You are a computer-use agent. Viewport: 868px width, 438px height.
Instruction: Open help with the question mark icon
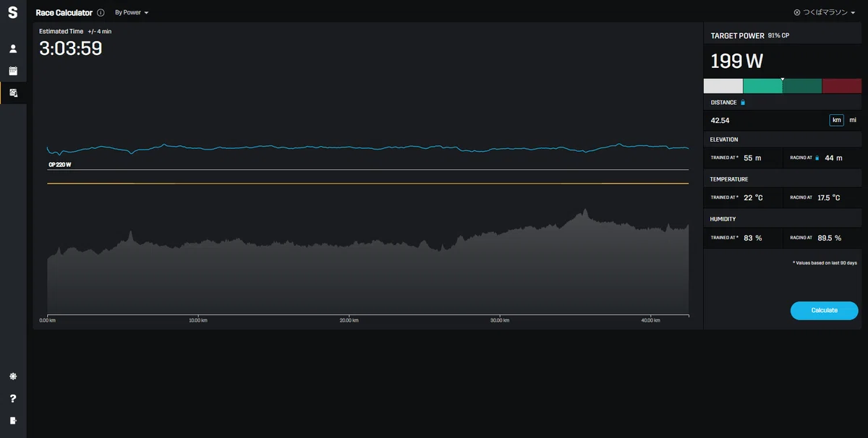coord(13,398)
